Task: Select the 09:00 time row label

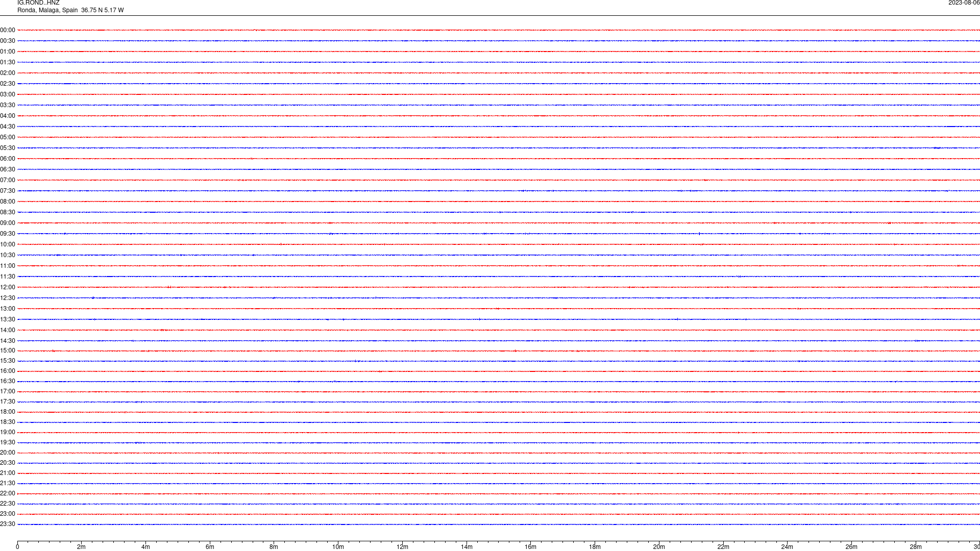Action: coord(8,223)
